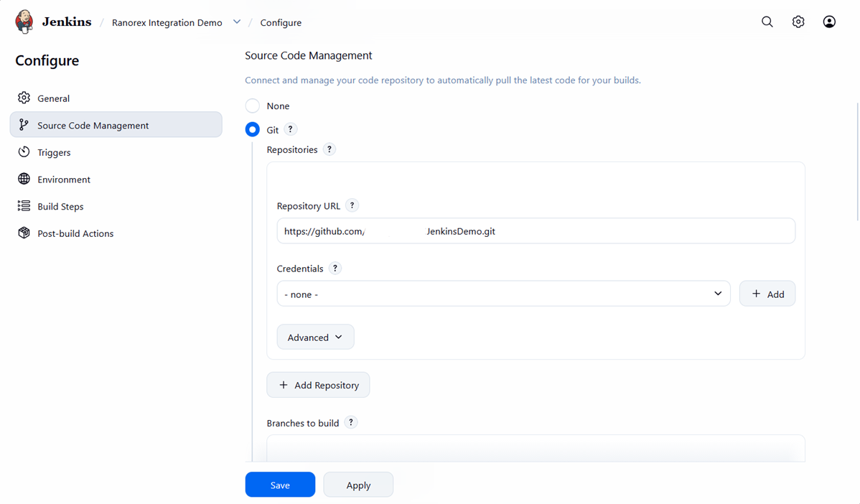The image size is (860, 504).
Task: Click the Configure breadcrumb
Action: pos(281,22)
